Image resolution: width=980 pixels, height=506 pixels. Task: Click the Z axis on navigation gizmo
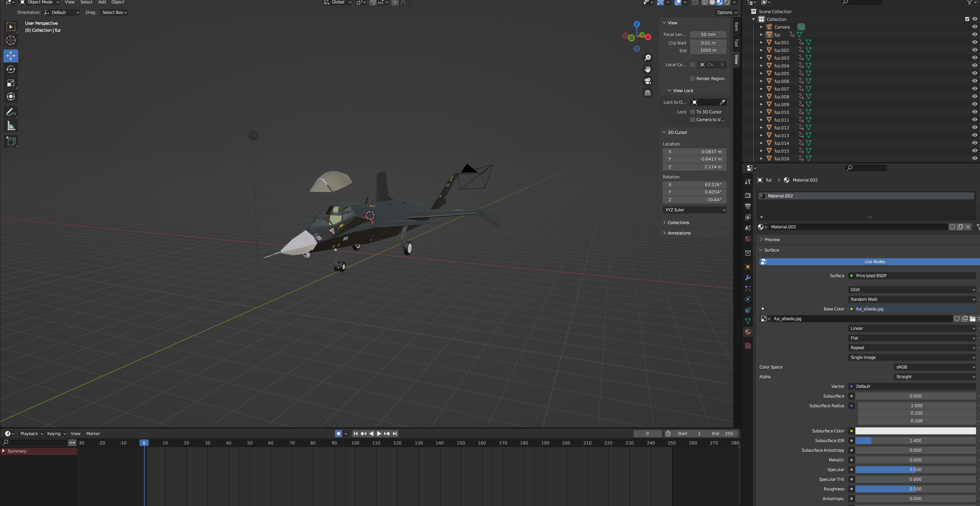click(x=637, y=24)
